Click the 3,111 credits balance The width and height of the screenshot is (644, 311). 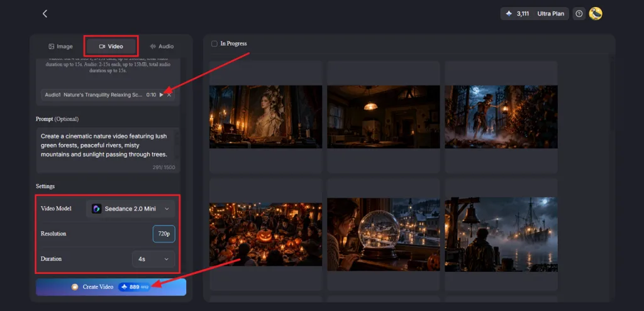(523, 14)
